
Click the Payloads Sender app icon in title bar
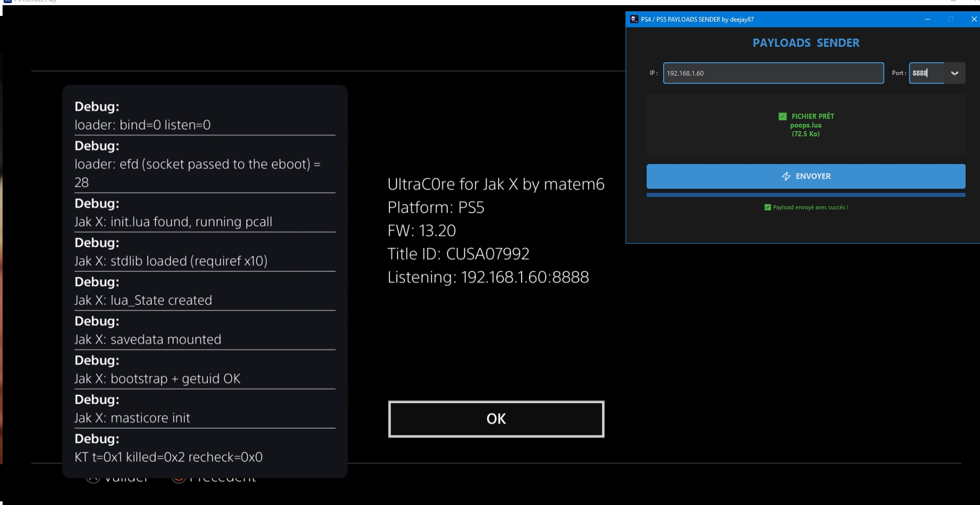[x=634, y=20]
